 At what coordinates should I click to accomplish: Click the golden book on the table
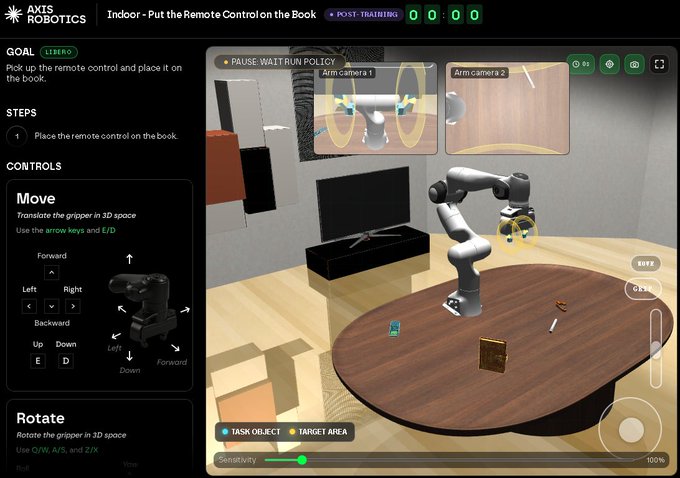[x=493, y=354]
